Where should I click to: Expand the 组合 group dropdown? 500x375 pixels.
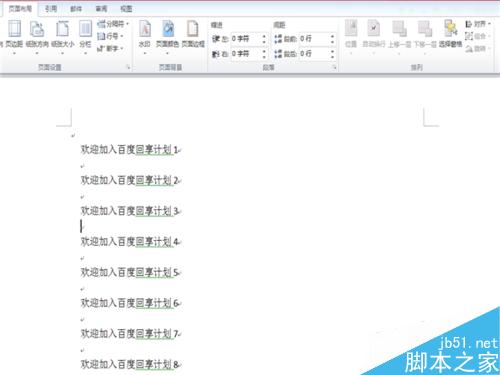pyautogui.click(x=478, y=36)
